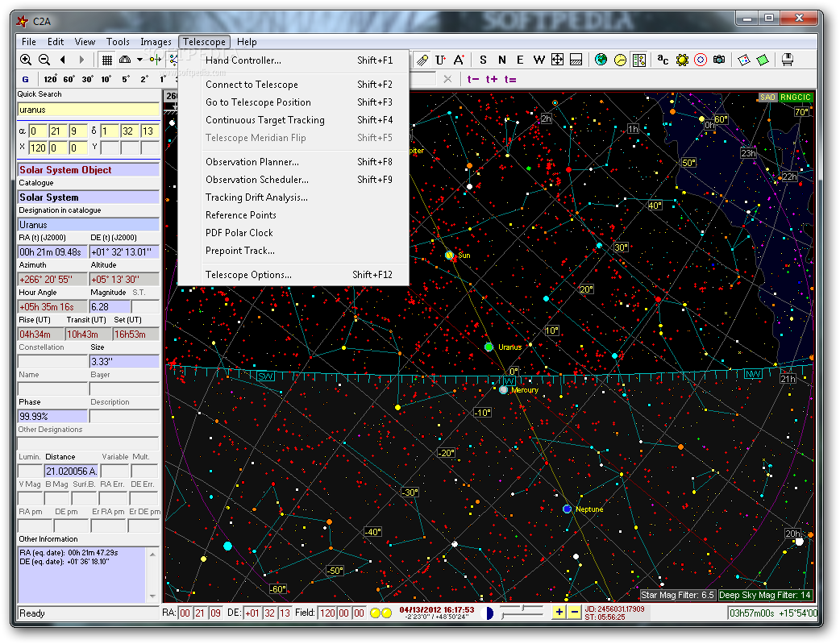Open Telescope Options...
The image size is (840, 644).
click(293, 275)
